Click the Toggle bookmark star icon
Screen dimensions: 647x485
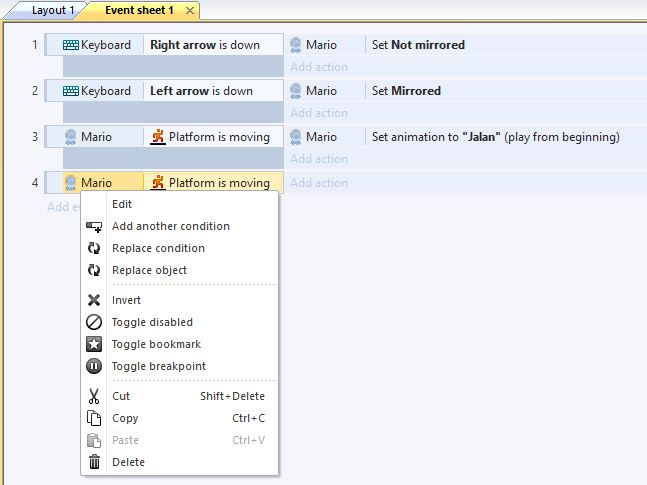point(94,344)
